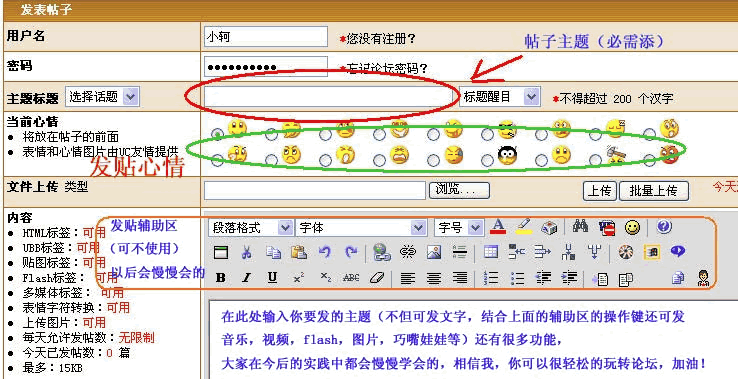The image size is (738, 379).
Task: Open the 段落格式 paragraph format dropdown
Action: [250, 228]
